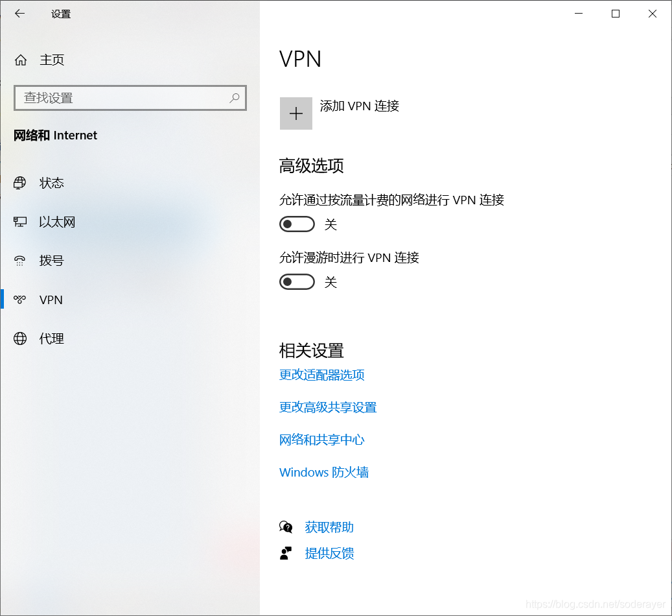Click inside the 查找设置 search field
The height and width of the screenshot is (616, 672).
117,97
